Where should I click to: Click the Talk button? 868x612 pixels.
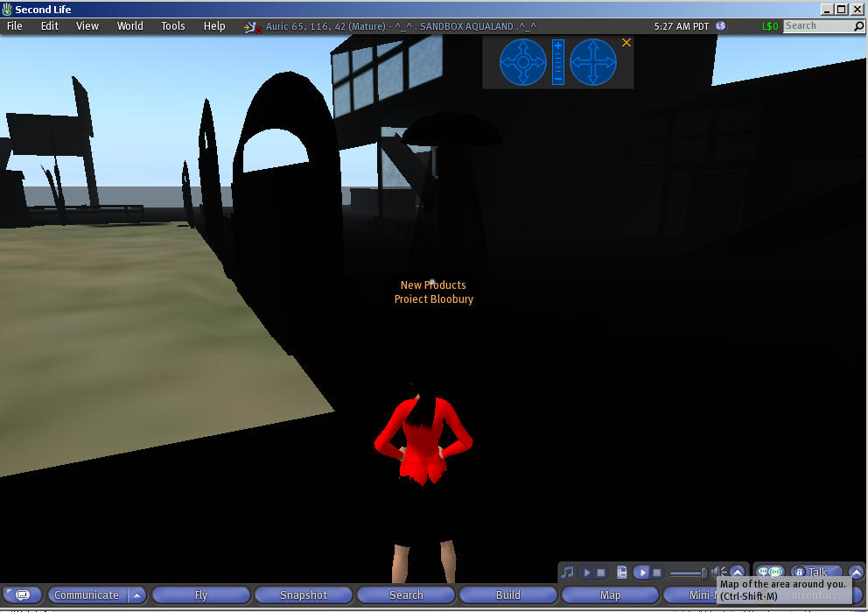pos(817,572)
